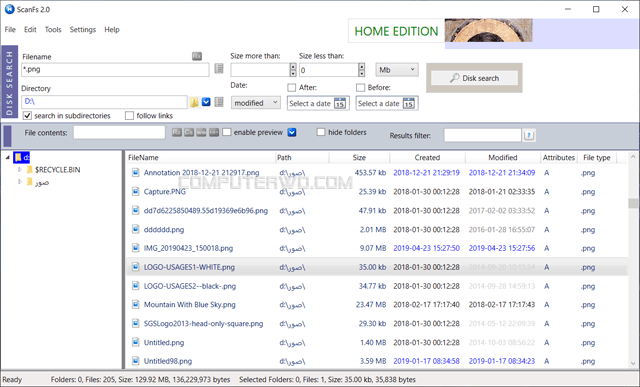Image resolution: width=640 pixels, height=387 pixels.
Task: Click the HOME EDITION banner
Action: tap(396, 31)
